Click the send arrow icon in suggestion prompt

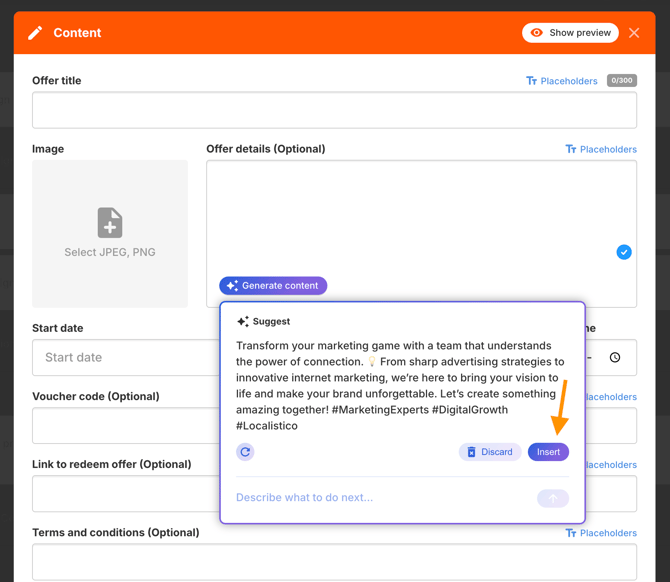coord(553,498)
